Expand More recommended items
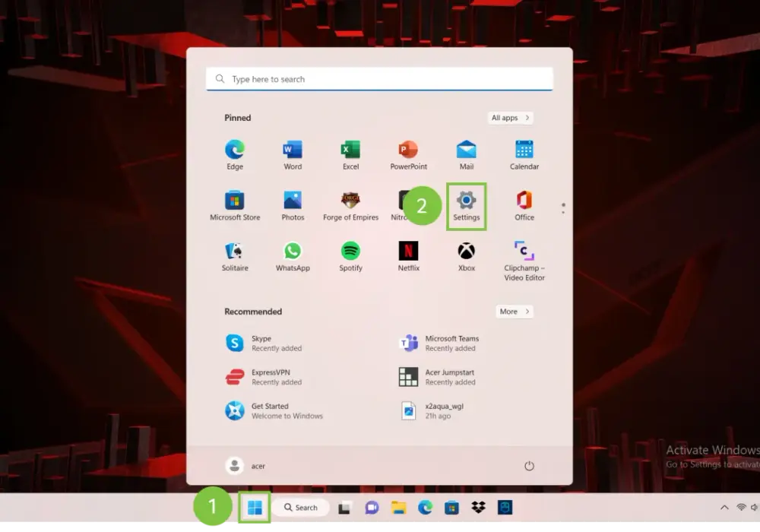This screenshot has height=532, width=760. tap(514, 312)
